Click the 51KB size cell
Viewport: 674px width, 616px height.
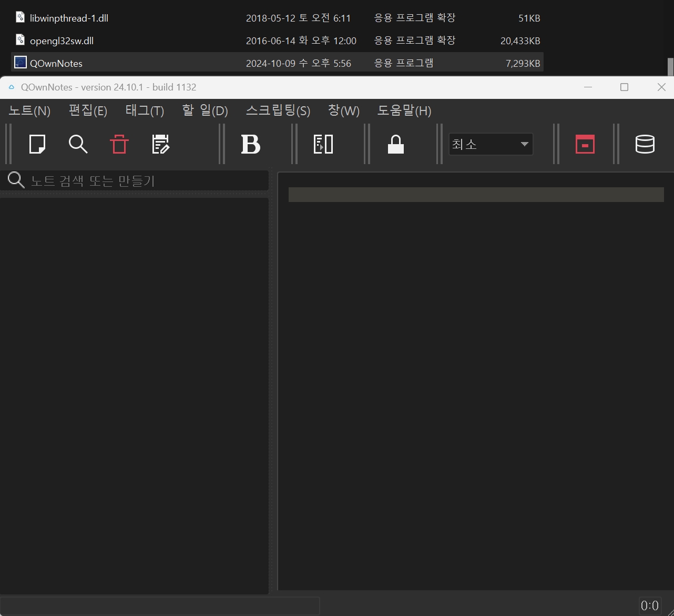tap(529, 18)
